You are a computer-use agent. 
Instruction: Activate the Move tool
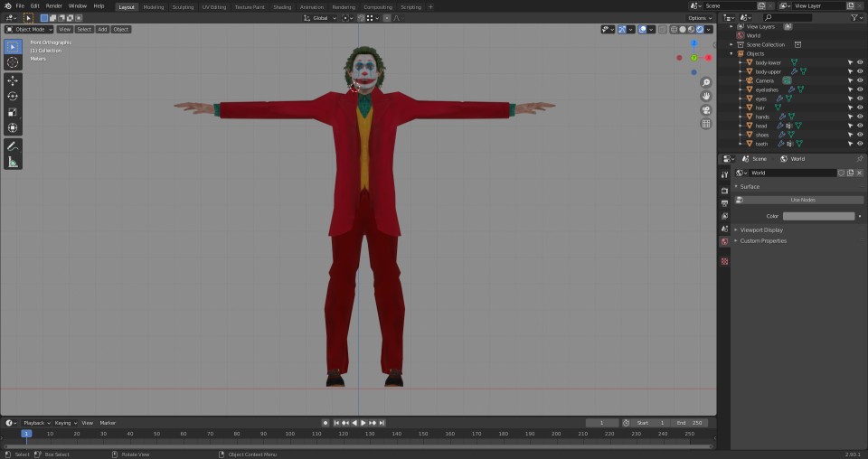point(13,80)
